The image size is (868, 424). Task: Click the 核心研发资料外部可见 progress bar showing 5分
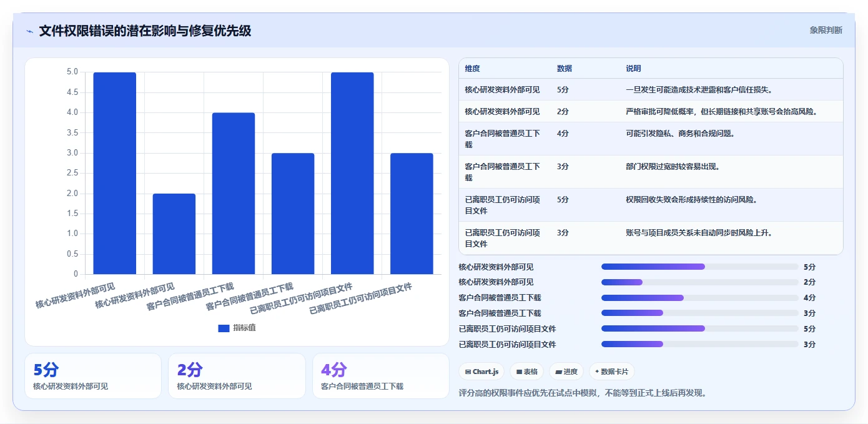coord(700,267)
